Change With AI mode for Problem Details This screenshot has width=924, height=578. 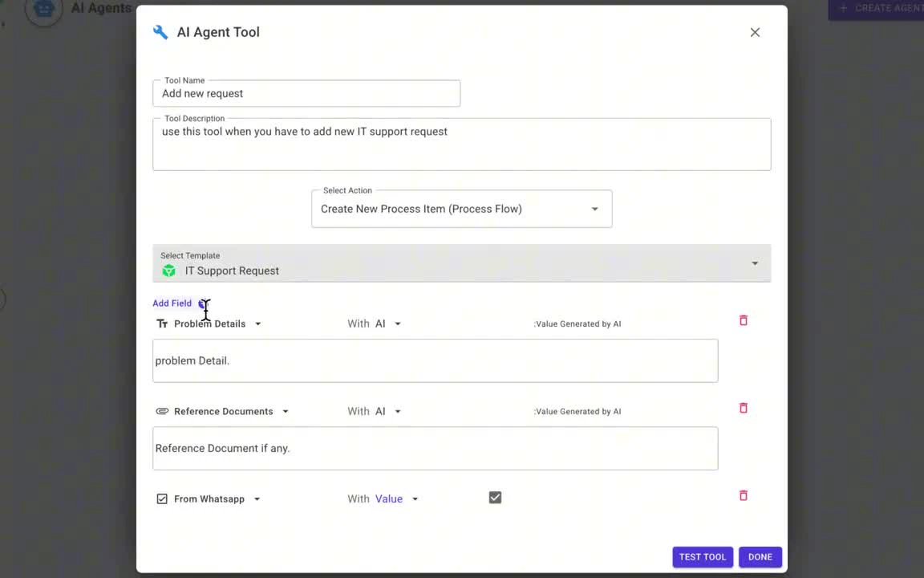[x=387, y=324]
